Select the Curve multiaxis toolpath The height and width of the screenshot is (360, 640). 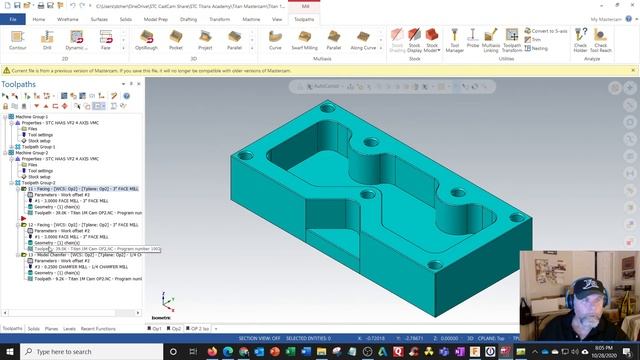click(x=275, y=40)
